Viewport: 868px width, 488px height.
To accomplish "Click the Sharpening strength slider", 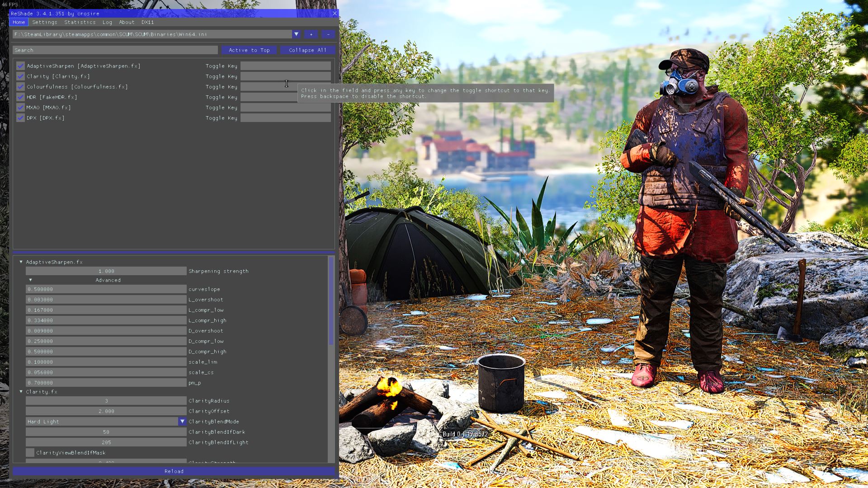I will click(x=106, y=271).
